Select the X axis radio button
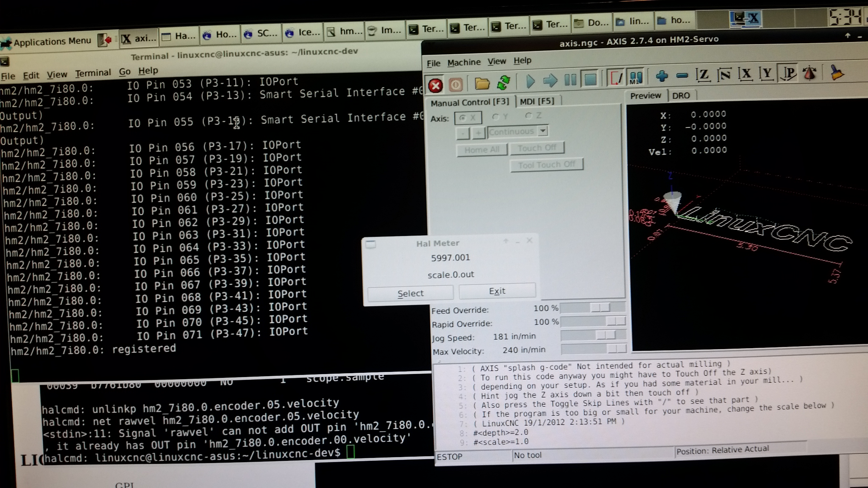Screen dimensions: 868x488 coord(463,117)
